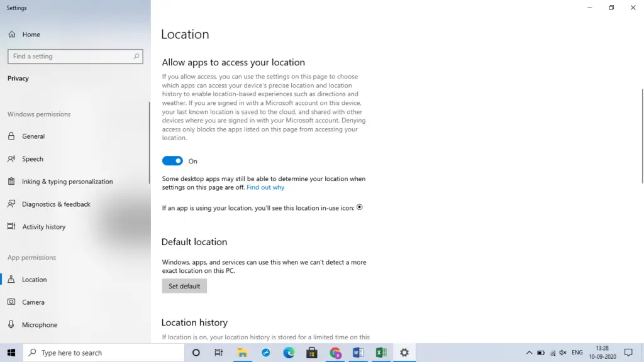Click the main page vertical scrollbar
This screenshot has width=644, height=362.
coord(642,136)
